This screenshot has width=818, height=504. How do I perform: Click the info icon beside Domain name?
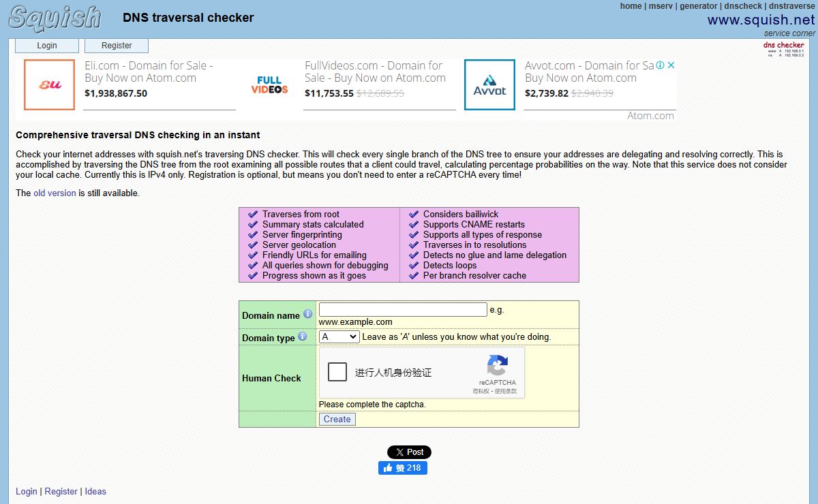(307, 314)
